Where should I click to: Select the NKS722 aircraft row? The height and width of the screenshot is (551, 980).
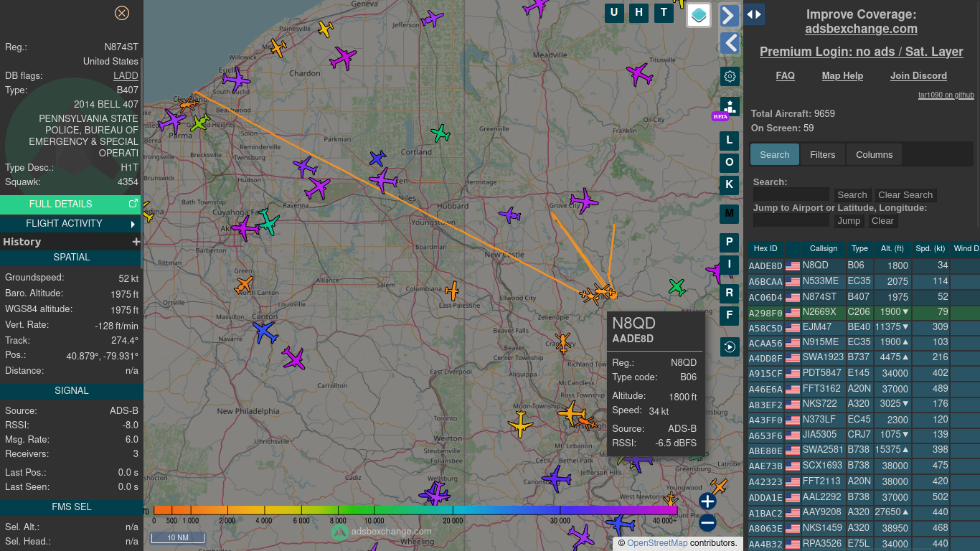[864, 404]
